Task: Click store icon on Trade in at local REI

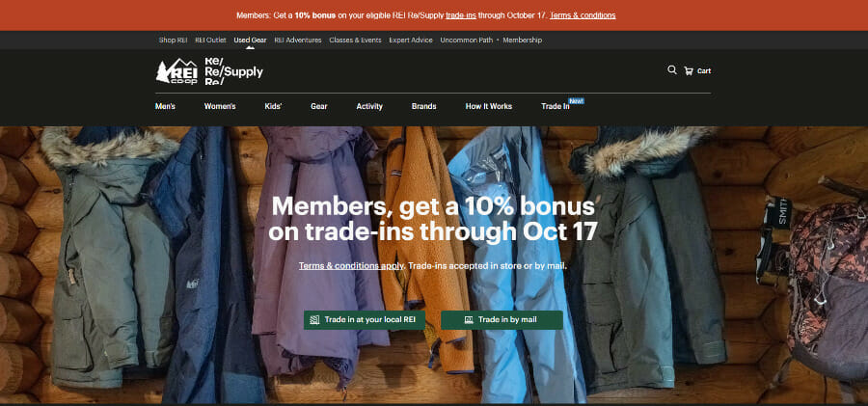Action: tap(315, 320)
